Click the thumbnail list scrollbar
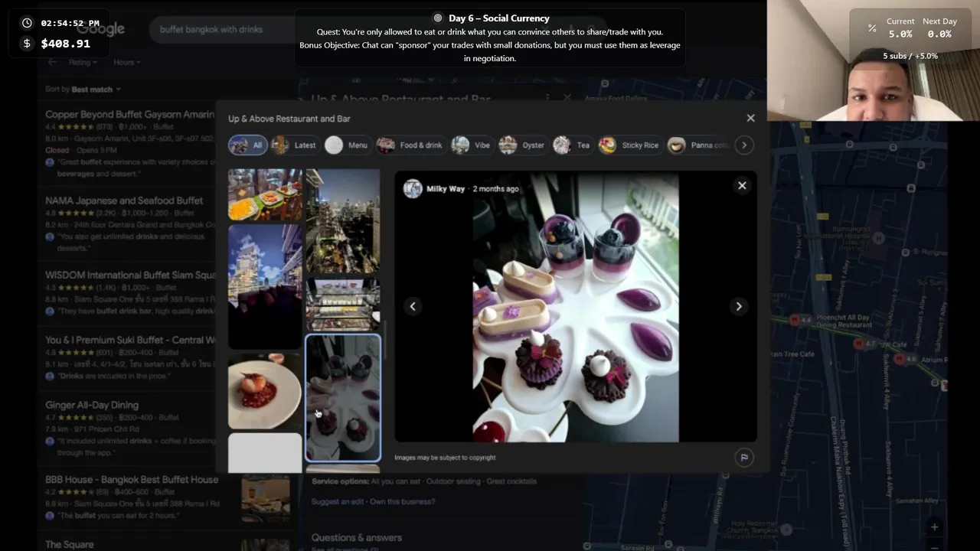This screenshot has height=551, width=980. (x=385, y=341)
